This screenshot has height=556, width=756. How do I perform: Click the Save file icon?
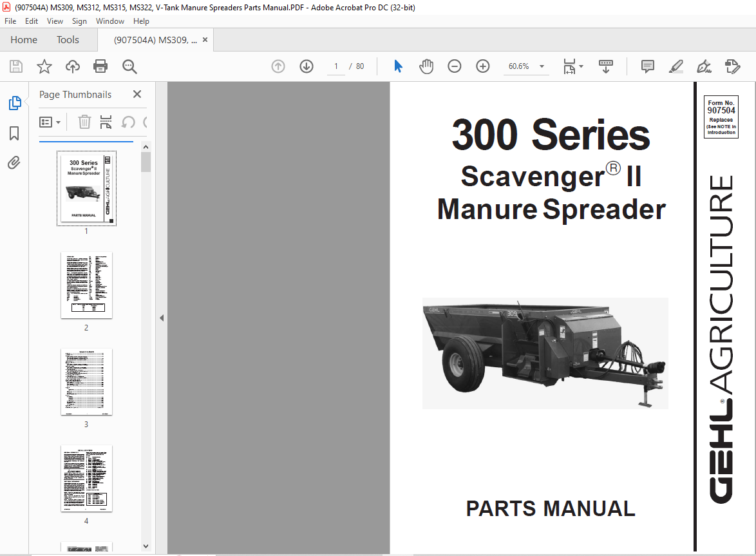16,66
